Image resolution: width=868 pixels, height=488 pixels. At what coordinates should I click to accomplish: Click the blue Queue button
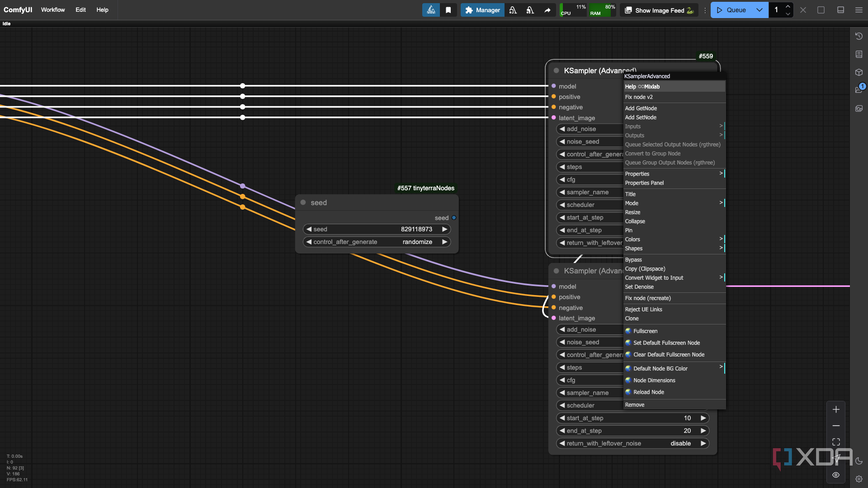731,10
